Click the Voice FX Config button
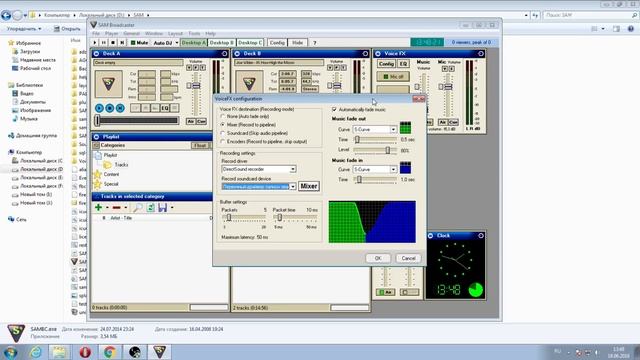Screen dimensions: 640x360 (x=386, y=64)
